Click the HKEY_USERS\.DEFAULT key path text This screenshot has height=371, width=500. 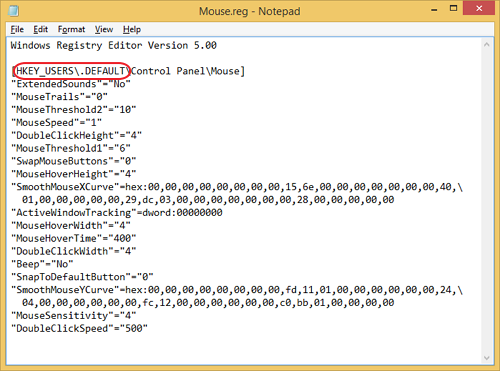(72, 71)
